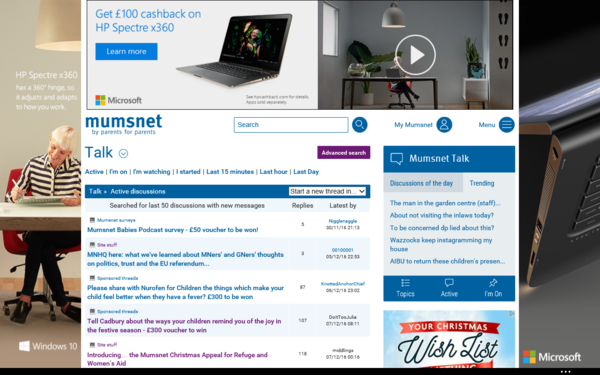600x375 pixels.
Task: Open About not visiting the inlaws today
Action: (x=442, y=215)
